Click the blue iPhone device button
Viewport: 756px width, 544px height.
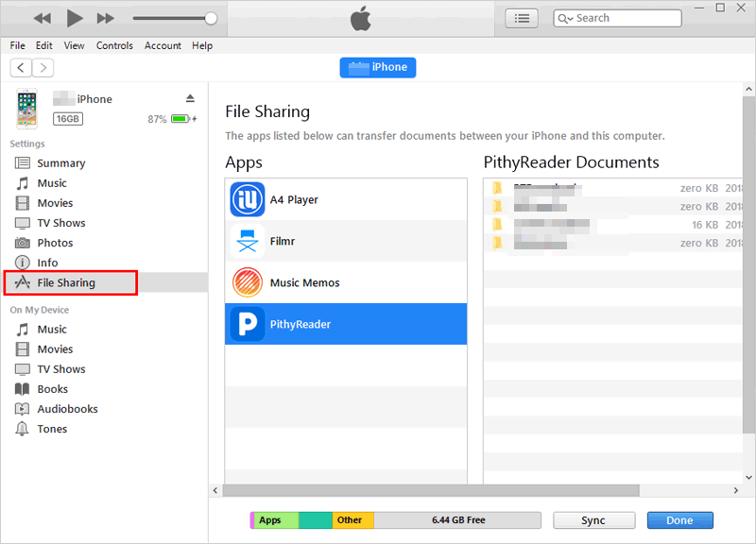(x=377, y=67)
